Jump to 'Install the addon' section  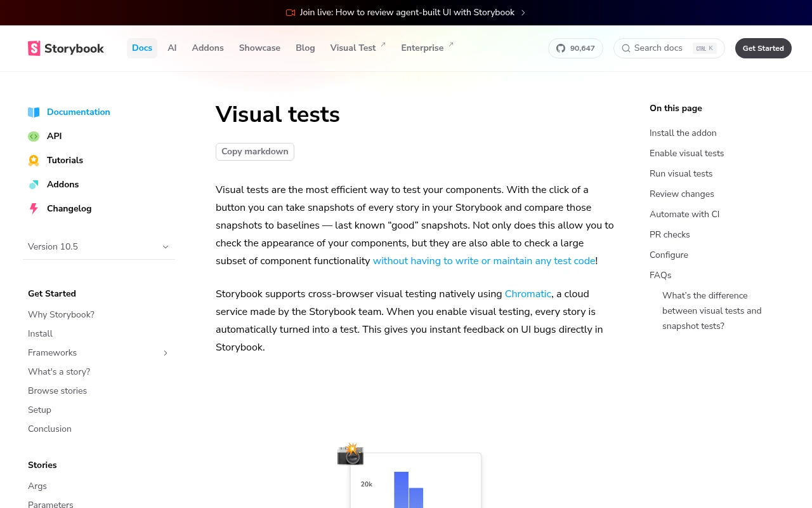click(x=683, y=133)
